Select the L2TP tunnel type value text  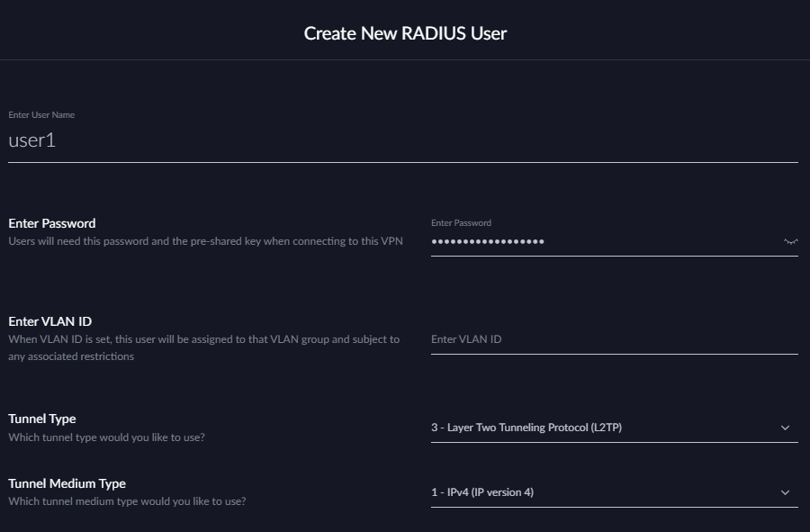click(x=526, y=428)
